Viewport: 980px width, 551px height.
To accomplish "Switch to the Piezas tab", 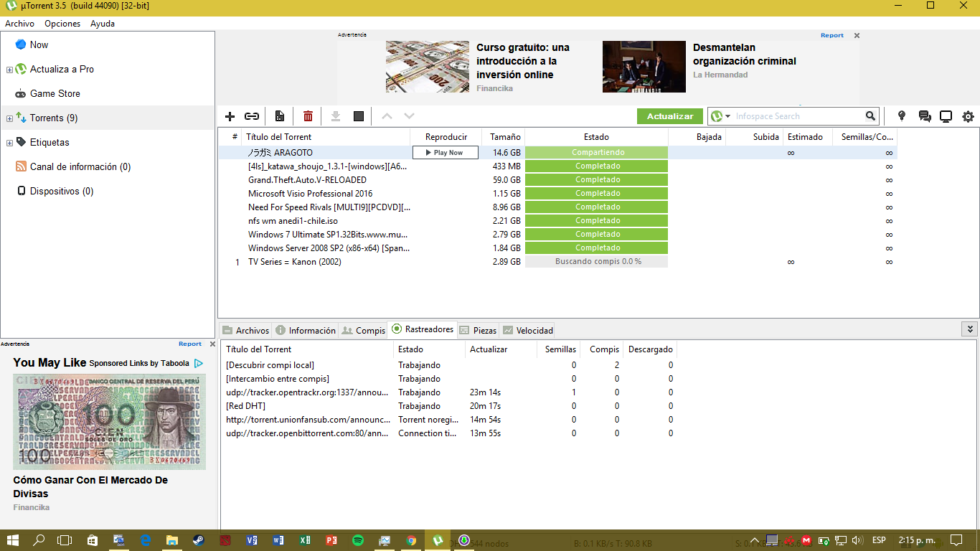I will [478, 330].
